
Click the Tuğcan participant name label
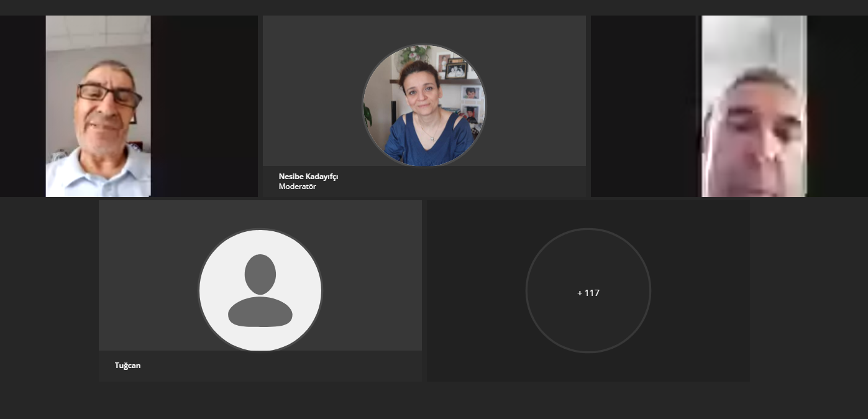127,366
